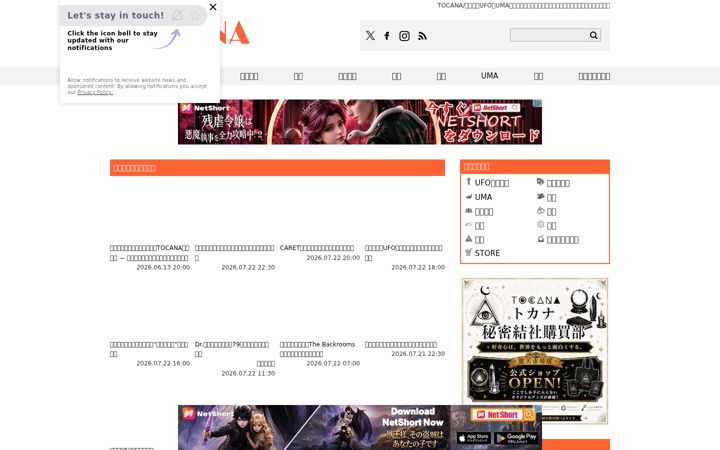Viewport: 720px width, 450px height.
Task: Open the UFO headline dated 2026.07.22 18:00
Action: 404,253
